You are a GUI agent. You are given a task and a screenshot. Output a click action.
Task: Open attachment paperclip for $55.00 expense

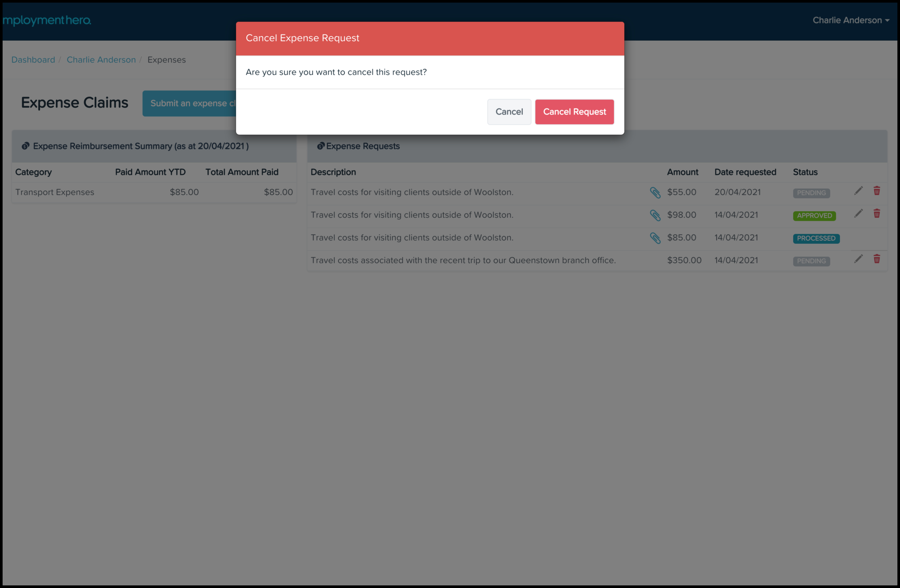pos(655,193)
